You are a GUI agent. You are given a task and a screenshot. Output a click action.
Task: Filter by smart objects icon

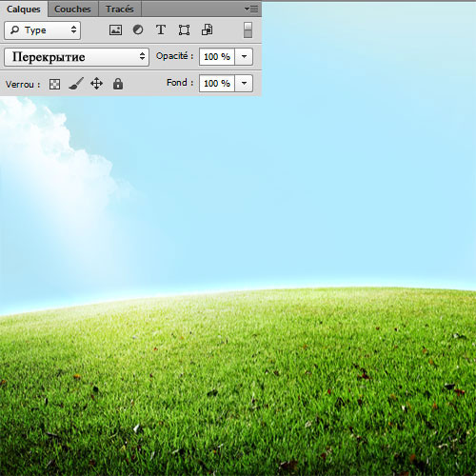(208, 30)
